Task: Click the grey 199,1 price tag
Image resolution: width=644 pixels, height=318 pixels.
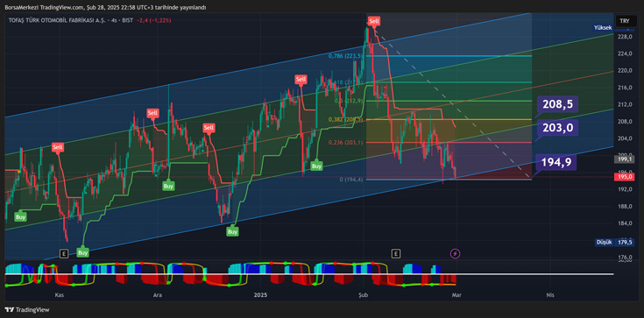Action: tap(624, 159)
